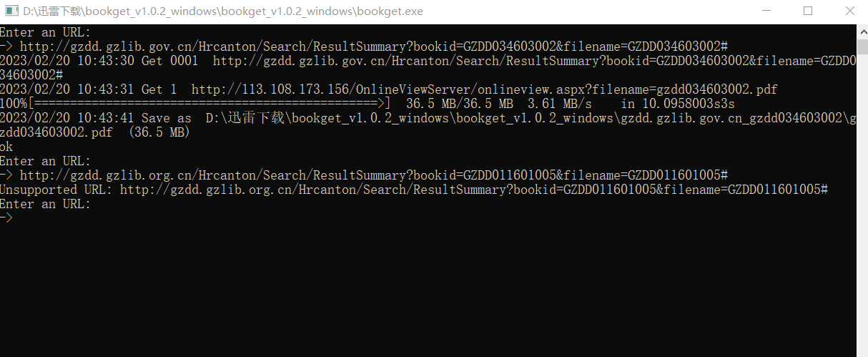868x357 pixels.
Task: Click the "ok" status line
Action: (6, 147)
